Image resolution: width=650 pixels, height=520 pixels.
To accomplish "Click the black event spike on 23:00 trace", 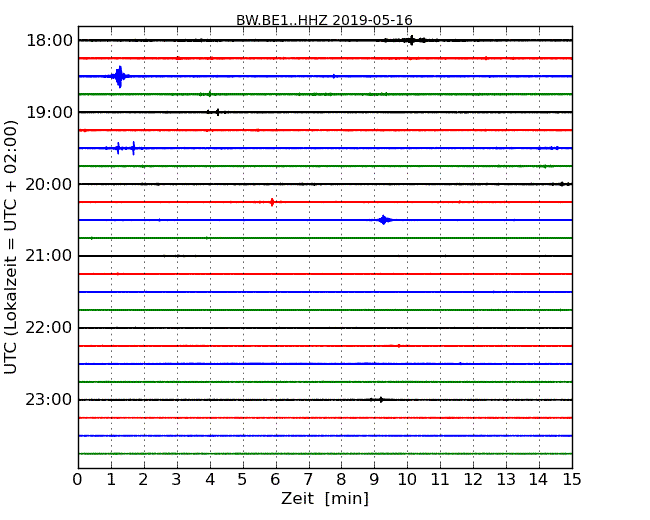I will [x=381, y=400].
